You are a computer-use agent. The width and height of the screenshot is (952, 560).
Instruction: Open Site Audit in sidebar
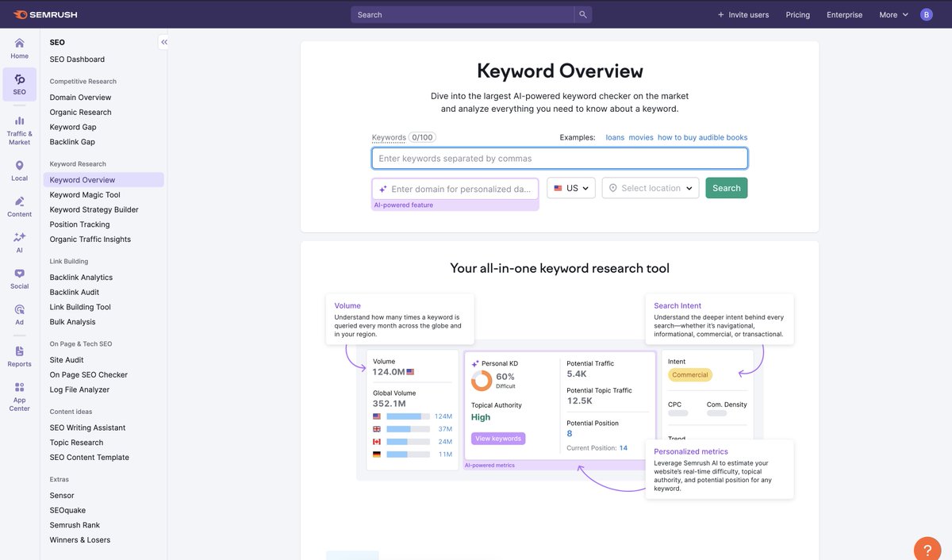coord(67,360)
